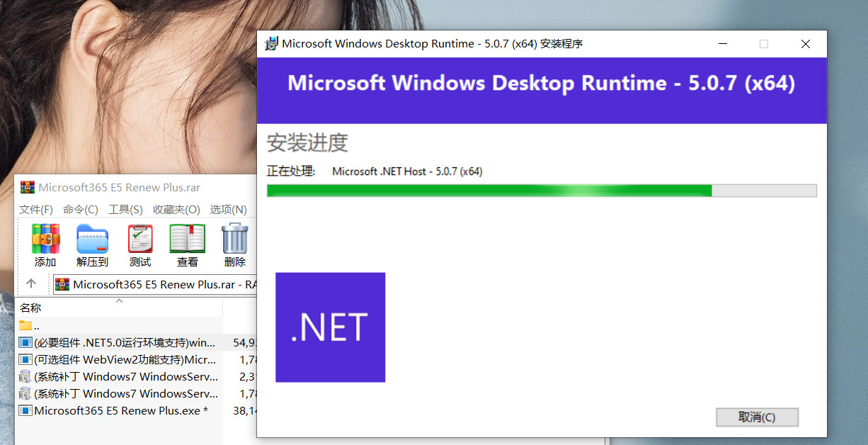Open the 工具(S) menu in WinRAR
The image size is (868, 445).
tap(125, 209)
